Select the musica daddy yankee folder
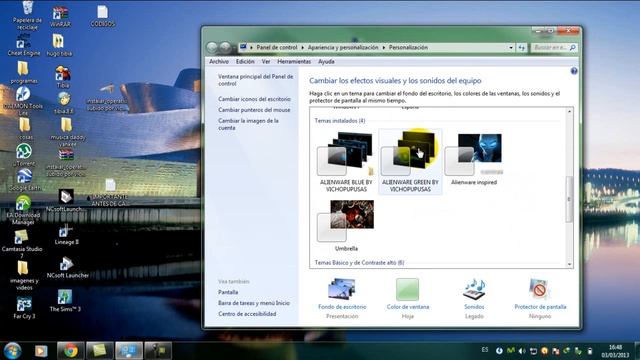The width and height of the screenshot is (640, 360). pyautogui.click(x=67, y=132)
